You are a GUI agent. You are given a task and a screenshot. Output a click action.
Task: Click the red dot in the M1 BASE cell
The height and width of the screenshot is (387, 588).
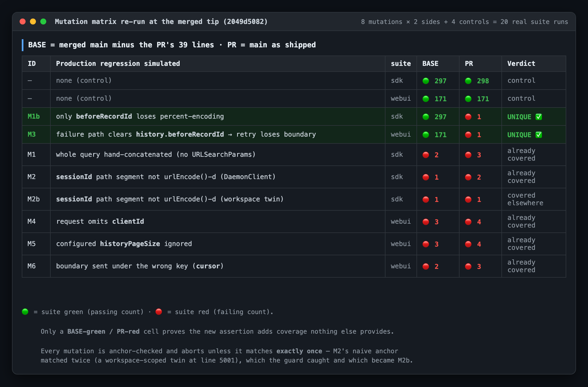(x=426, y=155)
